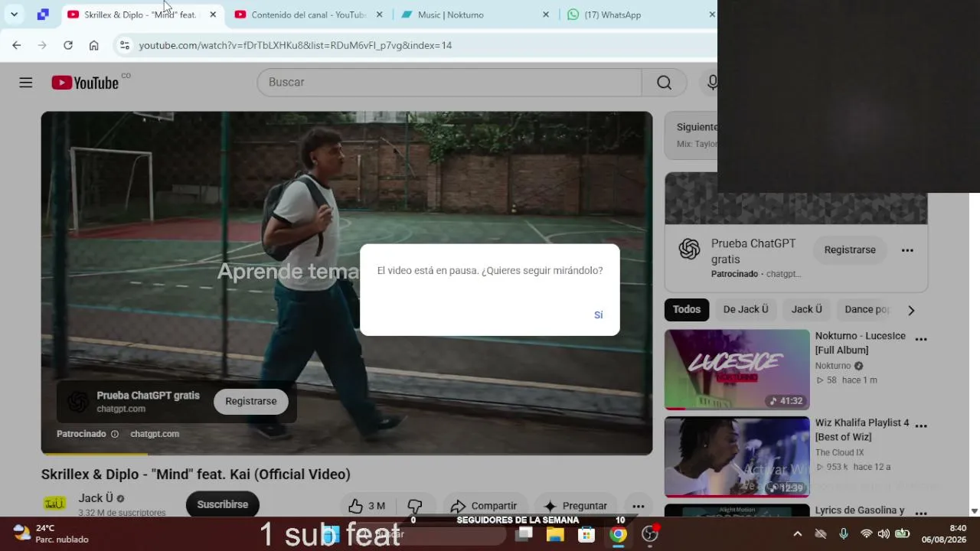Screen dimensions: 980x551
Task: Share the video with Compartir
Action: pyautogui.click(x=484, y=506)
